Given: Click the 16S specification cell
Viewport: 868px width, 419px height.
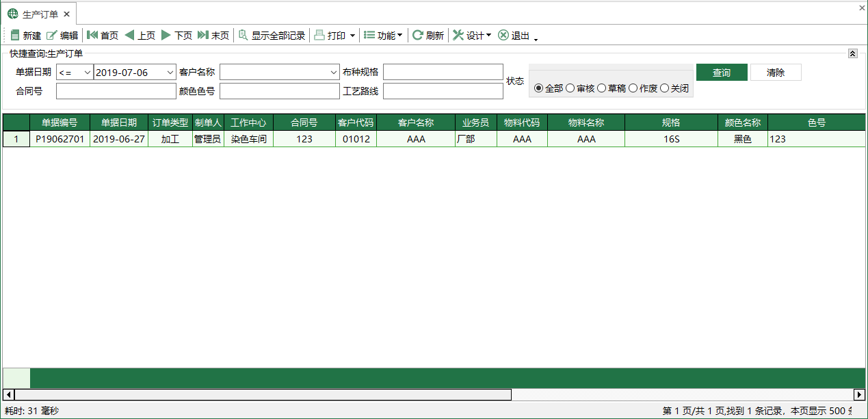Looking at the screenshot, I should (x=671, y=139).
